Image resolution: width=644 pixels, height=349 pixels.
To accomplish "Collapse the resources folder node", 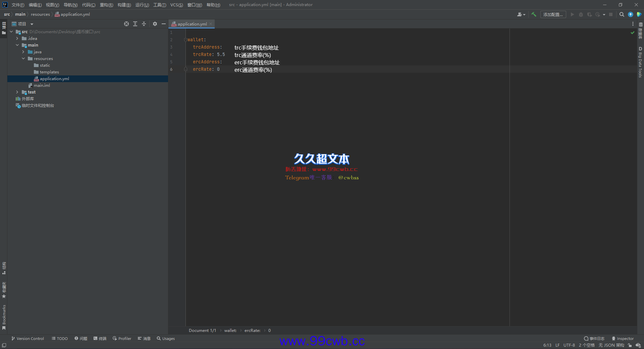I will pos(23,59).
